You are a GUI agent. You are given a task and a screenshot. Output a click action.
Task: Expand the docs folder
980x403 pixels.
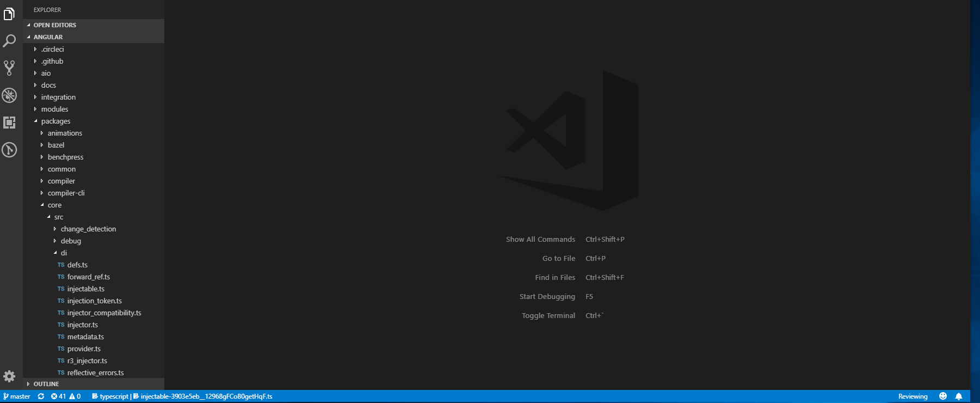click(x=94, y=85)
